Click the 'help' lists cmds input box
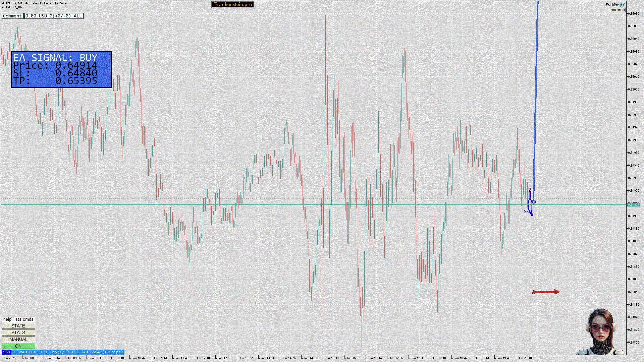The width and height of the screenshot is (644, 362). click(x=18, y=319)
